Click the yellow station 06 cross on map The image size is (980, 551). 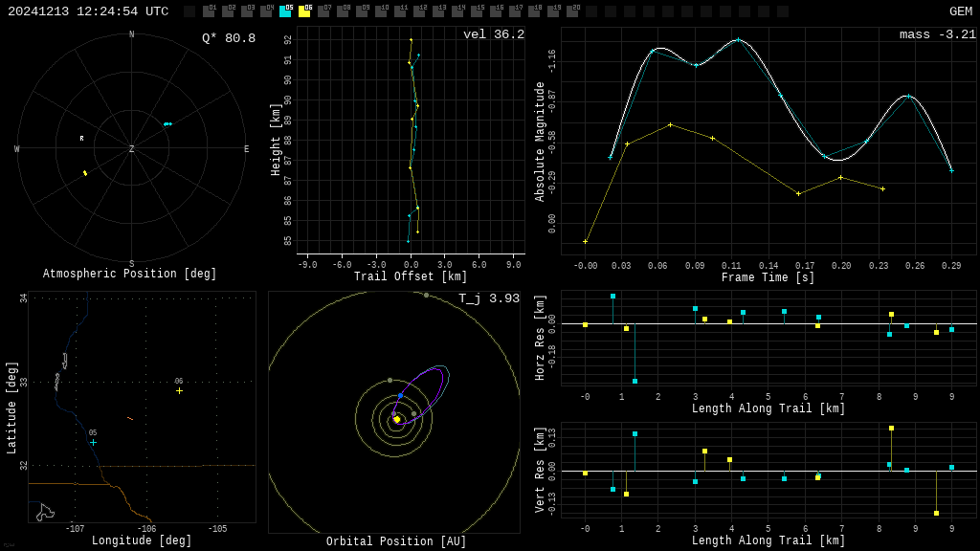[179, 390]
